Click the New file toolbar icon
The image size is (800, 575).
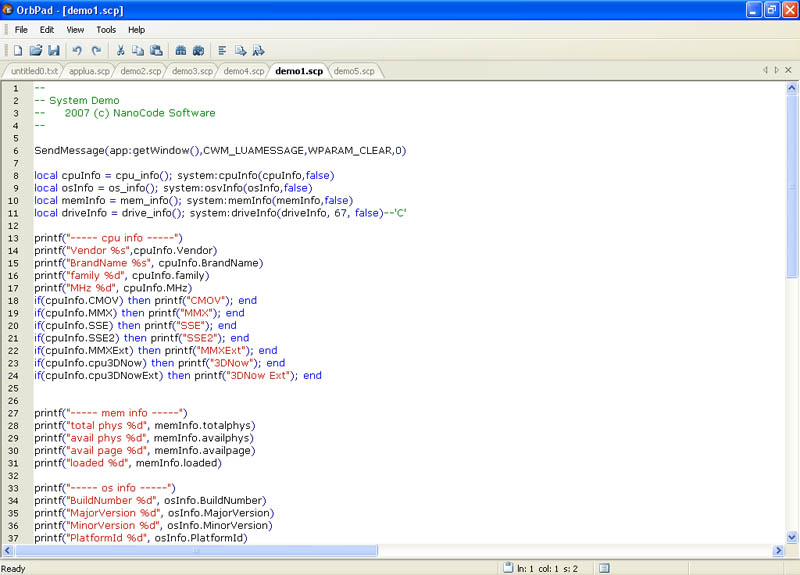pyautogui.click(x=17, y=50)
